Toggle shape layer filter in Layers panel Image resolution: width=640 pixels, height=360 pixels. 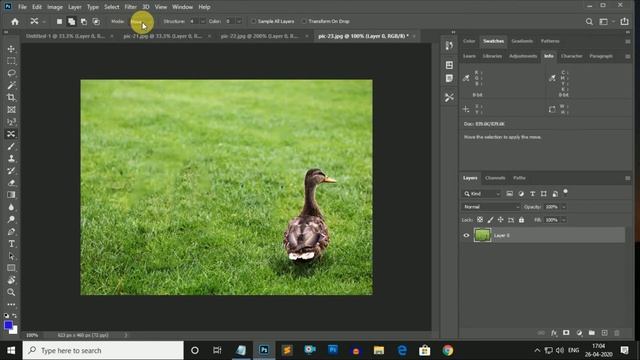[x=544, y=194]
